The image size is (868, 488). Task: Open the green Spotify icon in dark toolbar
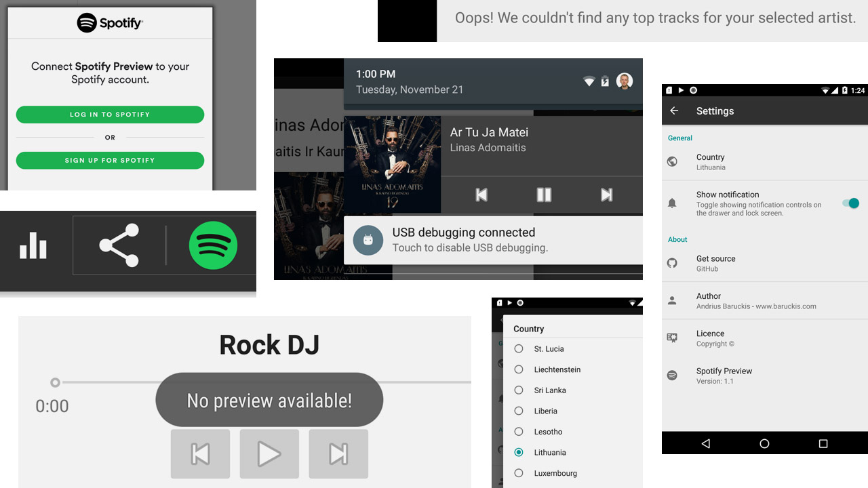click(213, 245)
